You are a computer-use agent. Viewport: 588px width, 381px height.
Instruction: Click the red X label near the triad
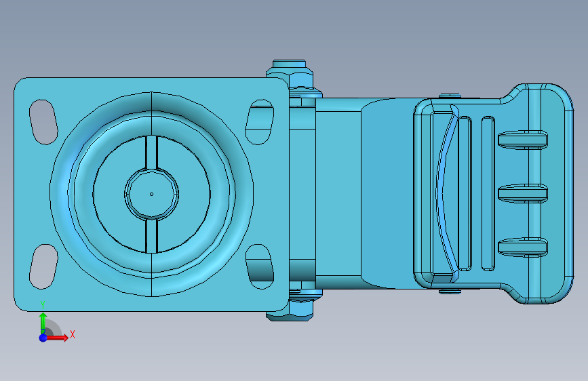coord(73,334)
